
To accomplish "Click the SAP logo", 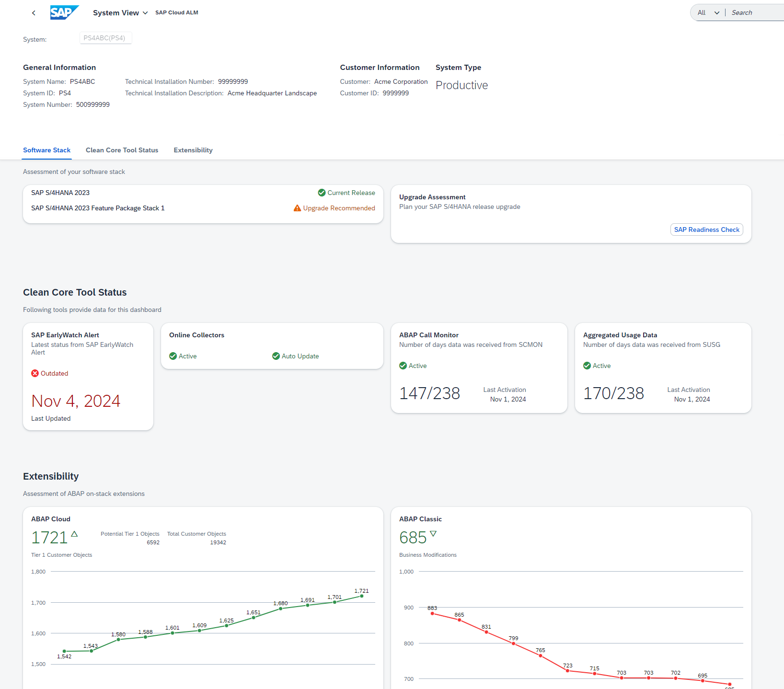I will [x=64, y=12].
